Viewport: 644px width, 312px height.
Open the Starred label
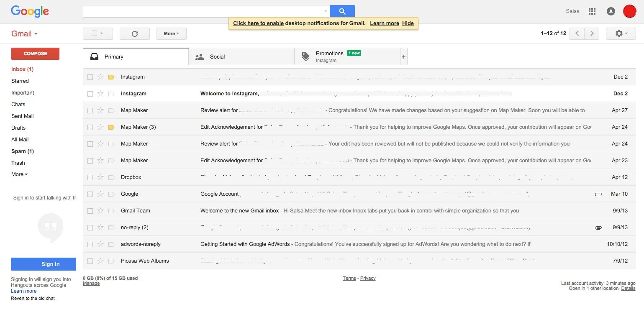[x=20, y=81]
